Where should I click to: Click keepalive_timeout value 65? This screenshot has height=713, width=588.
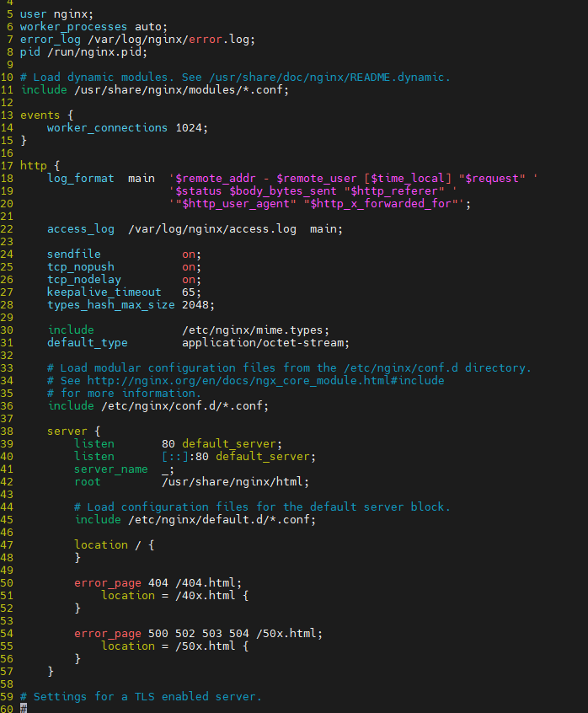click(188, 292)
